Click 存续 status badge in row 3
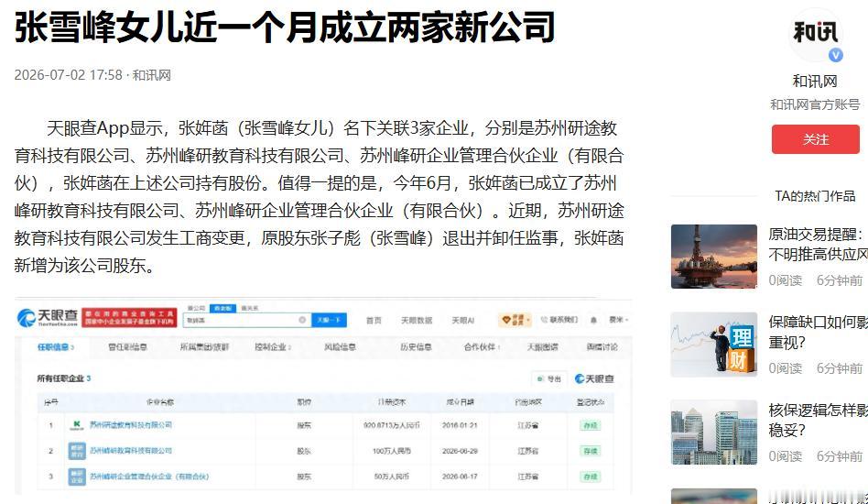The width and height of the screenshot is (868, 504). pyautogui.click(x=591, y=477)
